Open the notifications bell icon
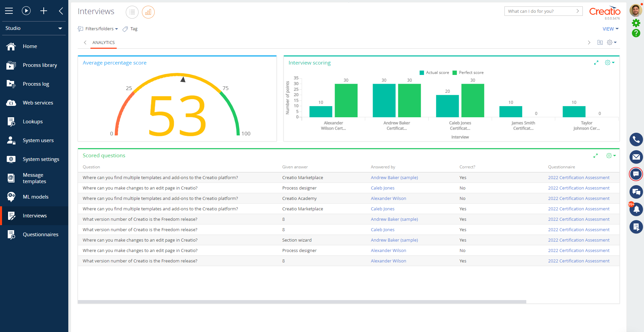 coord(636,209)
